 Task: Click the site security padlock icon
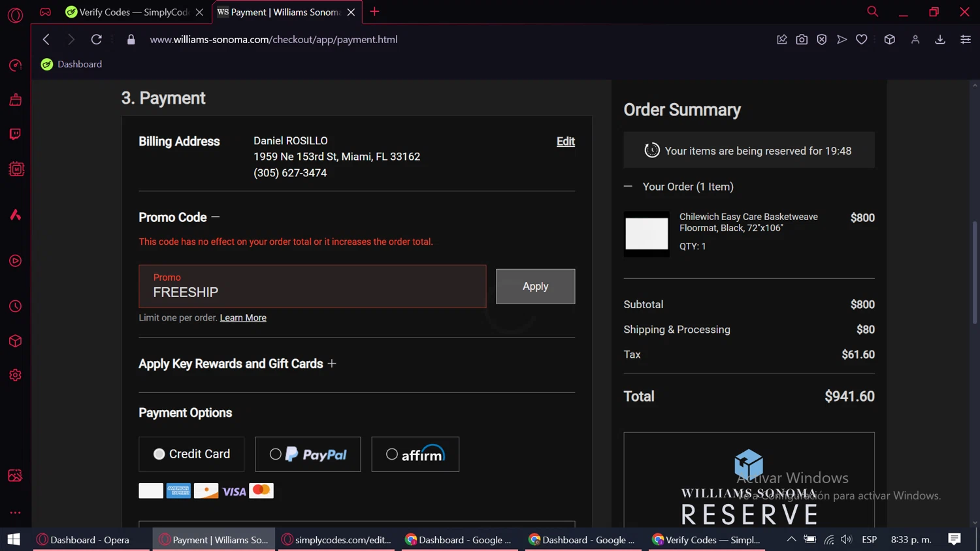click(x=131, y=39)
